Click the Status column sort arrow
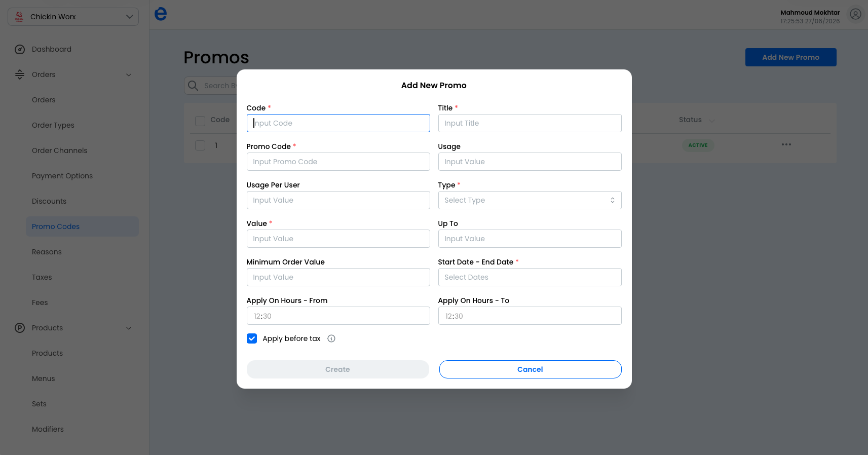Screen dimensions: 868x455 click(x=712, y=121)
